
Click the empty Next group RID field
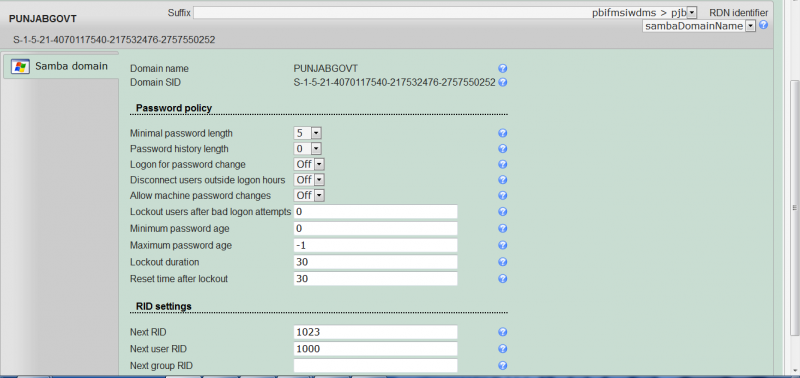[x=376, y=365]
